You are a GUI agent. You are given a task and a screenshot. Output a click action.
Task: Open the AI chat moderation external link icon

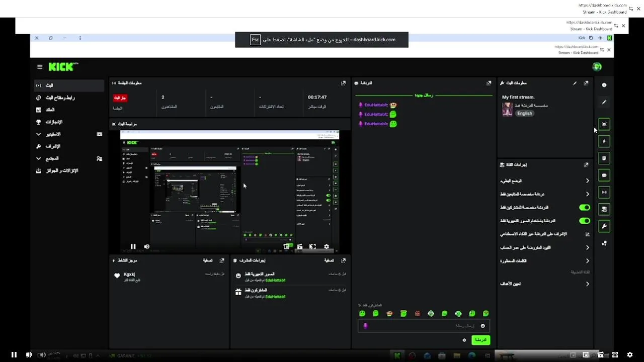(587, 234)
